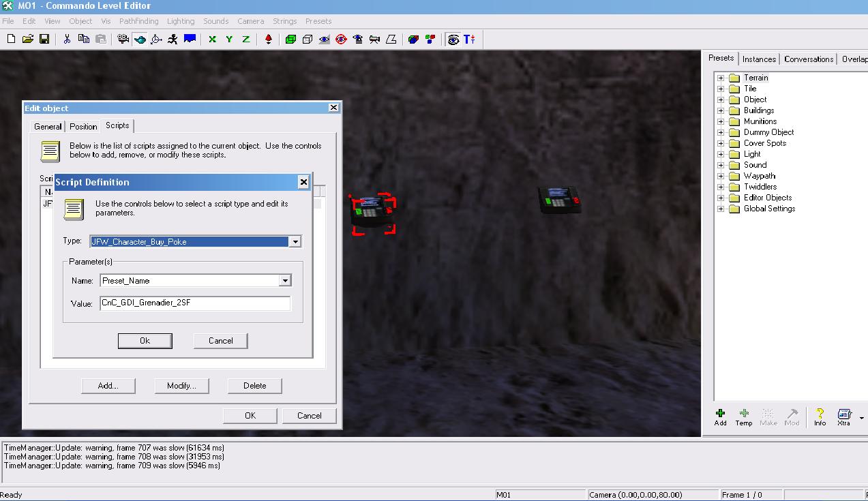Click the running man walkthrough icon
Screen dimensions: 868x501
click(x=173, y=40)
